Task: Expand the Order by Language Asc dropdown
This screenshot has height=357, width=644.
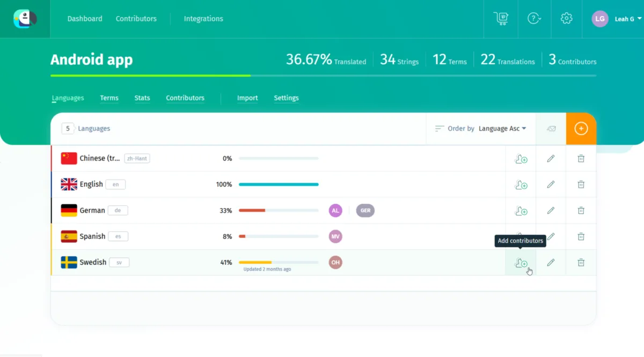Action: coord(502,129)
